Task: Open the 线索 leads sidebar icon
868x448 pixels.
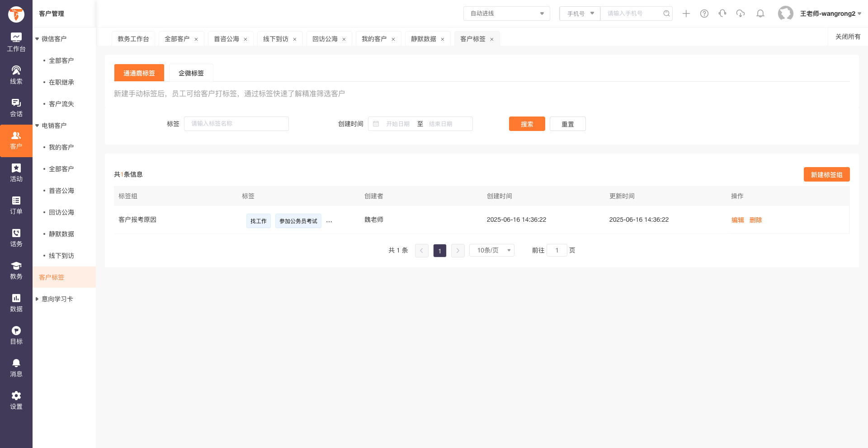Action: [x=16, y=75]
